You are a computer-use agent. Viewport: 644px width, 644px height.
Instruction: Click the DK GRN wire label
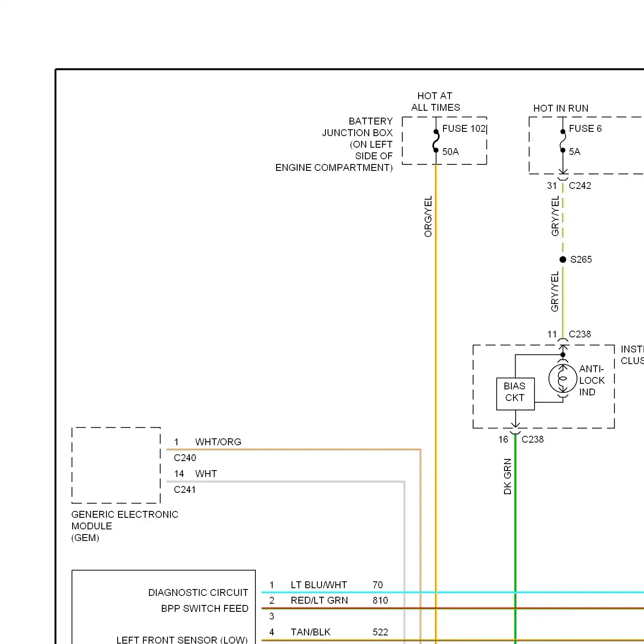click(507, 477)
